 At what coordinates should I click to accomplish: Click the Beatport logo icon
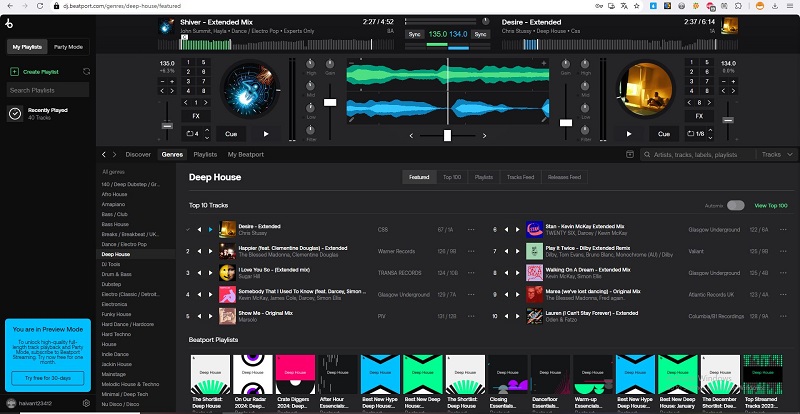tap(9, 24)
